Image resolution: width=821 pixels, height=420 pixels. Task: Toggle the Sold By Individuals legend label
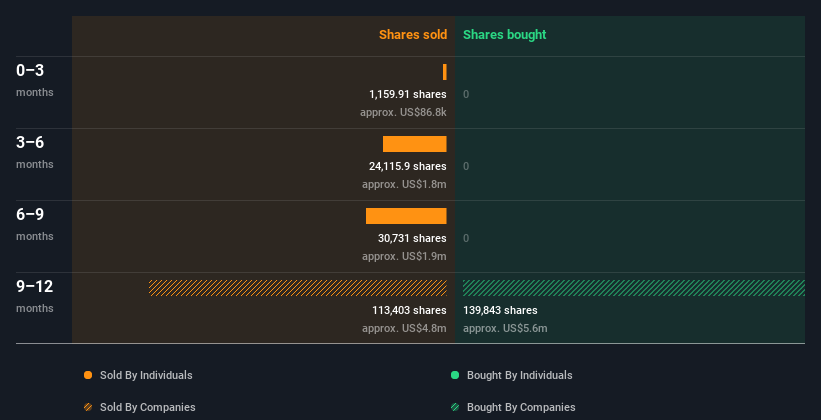click(146, 375)
